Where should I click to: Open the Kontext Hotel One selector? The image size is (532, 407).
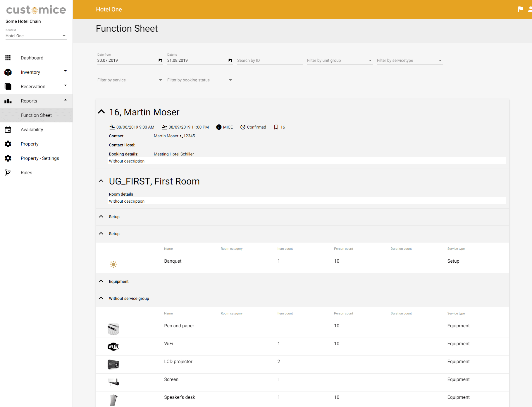pos(36,36)
